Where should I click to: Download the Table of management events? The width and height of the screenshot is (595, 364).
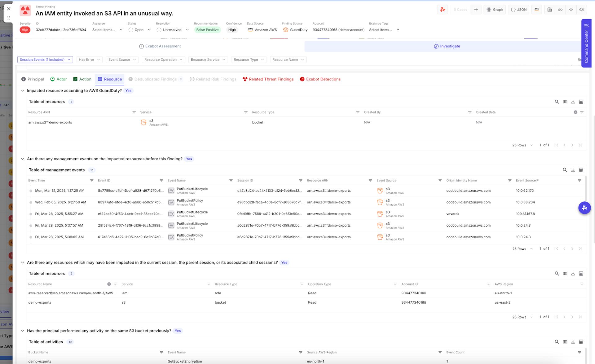click(573, 170)
